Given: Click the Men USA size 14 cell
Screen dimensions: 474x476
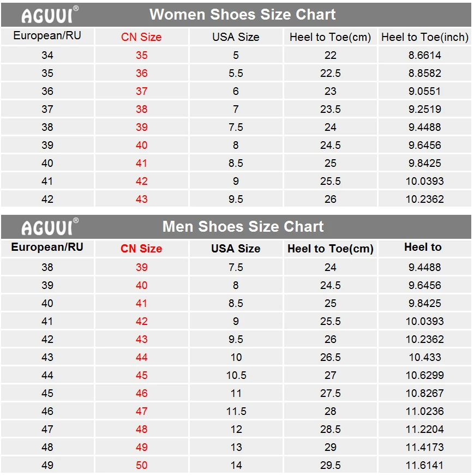Looking at the screenshot, I should tap(236, 465).
